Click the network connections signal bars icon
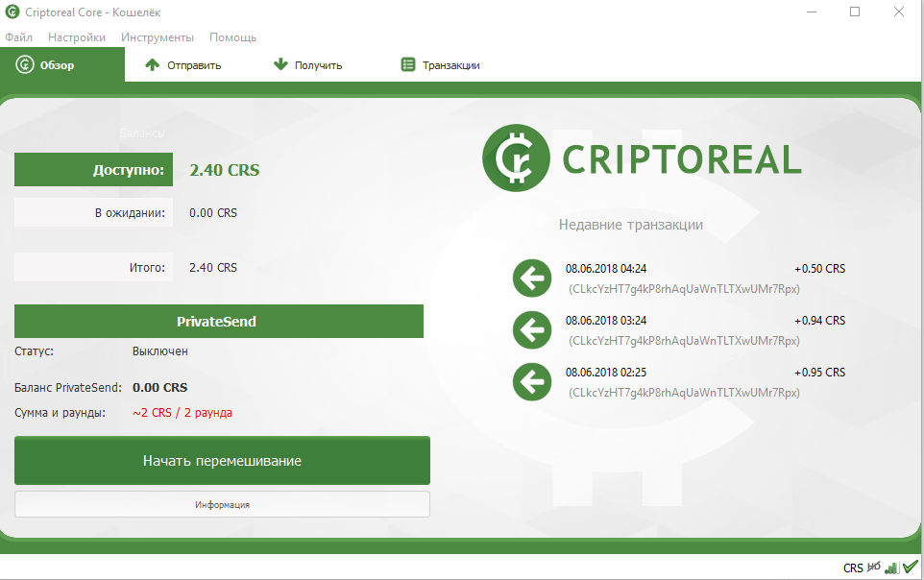Screen dimensions: 924x580 892,568
